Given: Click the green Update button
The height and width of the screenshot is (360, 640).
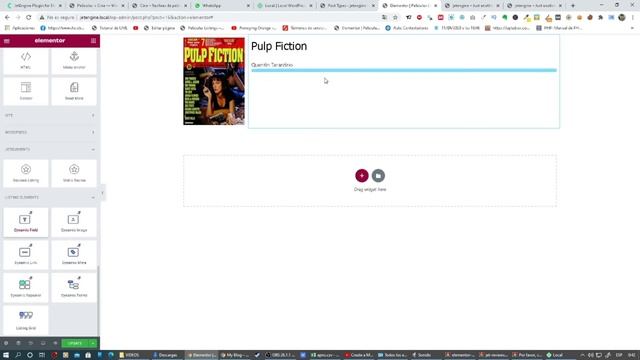Looking at the screenshot, I should 75,343.
